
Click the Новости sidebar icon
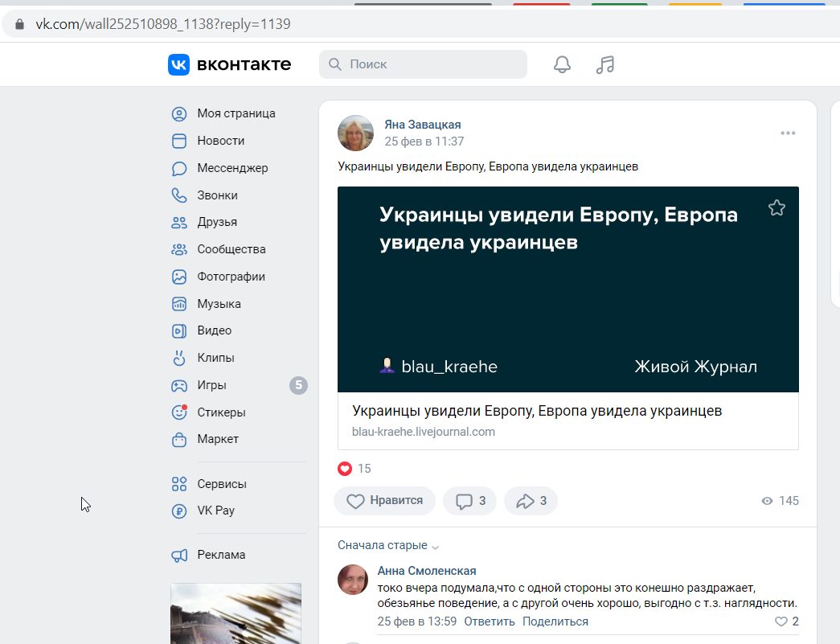179,141
